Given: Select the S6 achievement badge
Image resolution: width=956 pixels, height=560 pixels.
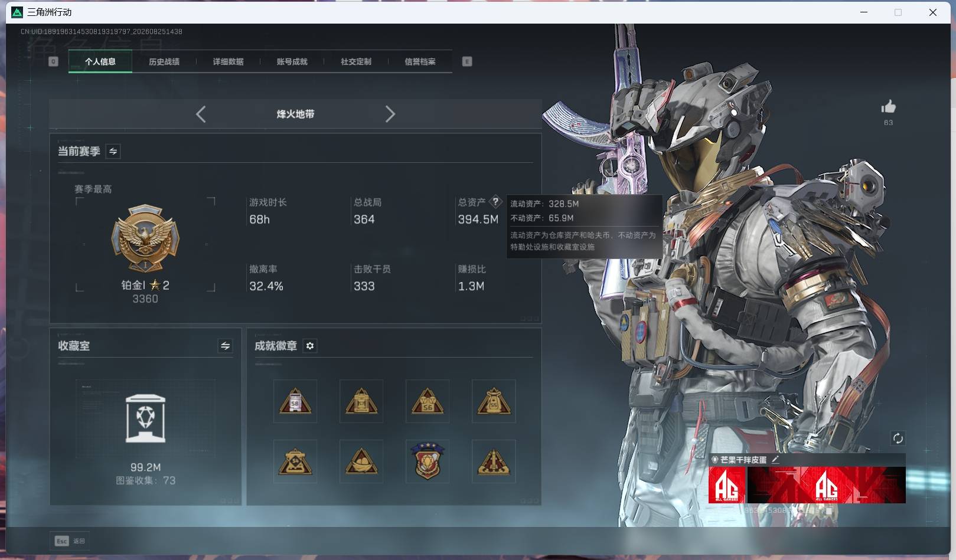Looking at the screenshot, I should point(428,401).
